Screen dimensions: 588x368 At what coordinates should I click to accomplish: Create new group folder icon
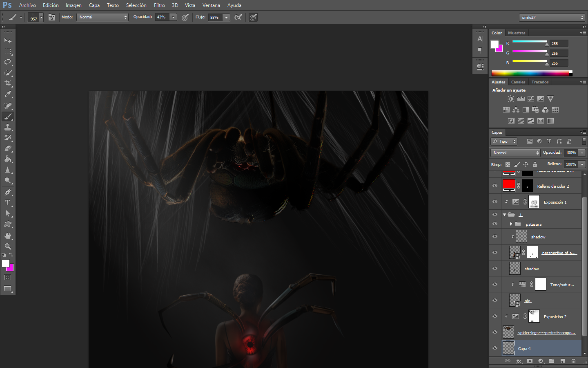pos(552,361)
